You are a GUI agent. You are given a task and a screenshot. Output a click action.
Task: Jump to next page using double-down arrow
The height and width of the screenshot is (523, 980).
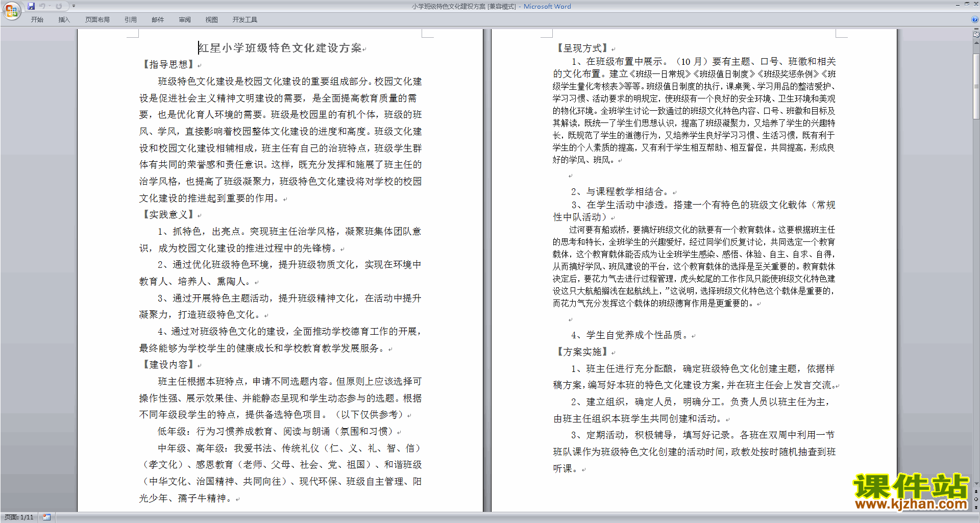[x=976, y=508]
